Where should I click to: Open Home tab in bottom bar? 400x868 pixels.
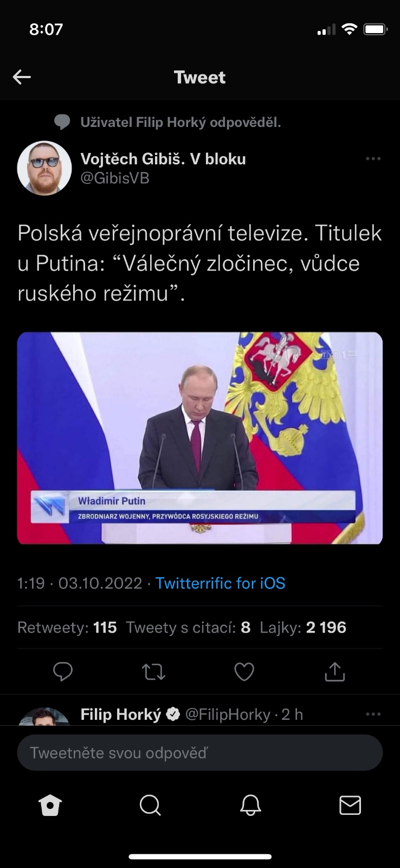50,805
